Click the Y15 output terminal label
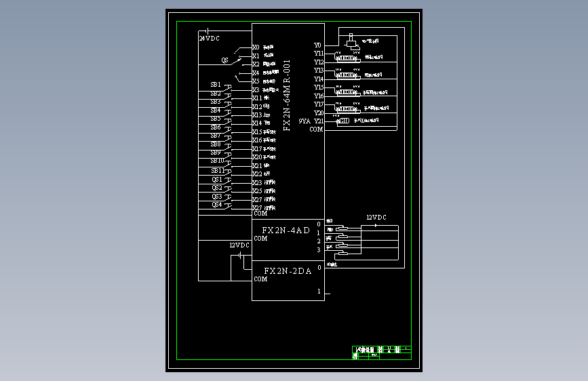This screenshot has height=381, width=588. (x=319, y=87)
